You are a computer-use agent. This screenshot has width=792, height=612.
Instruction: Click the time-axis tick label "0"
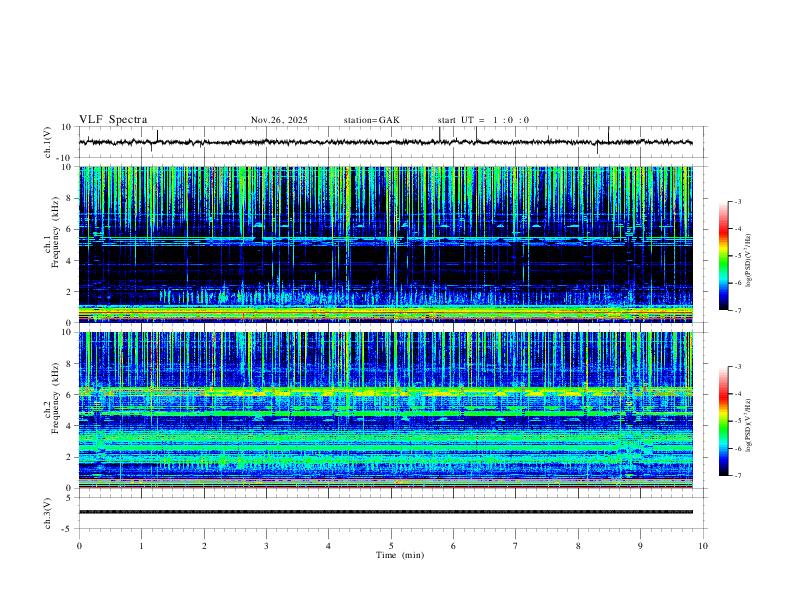[x=79, y=546]
